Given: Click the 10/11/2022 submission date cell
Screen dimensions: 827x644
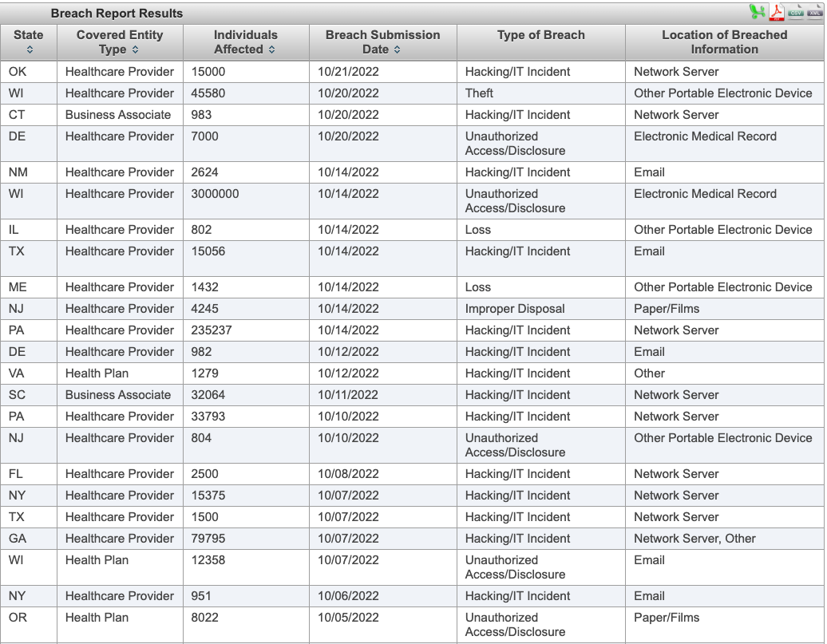Looking at the screenshot, I should tap(383, 396).
